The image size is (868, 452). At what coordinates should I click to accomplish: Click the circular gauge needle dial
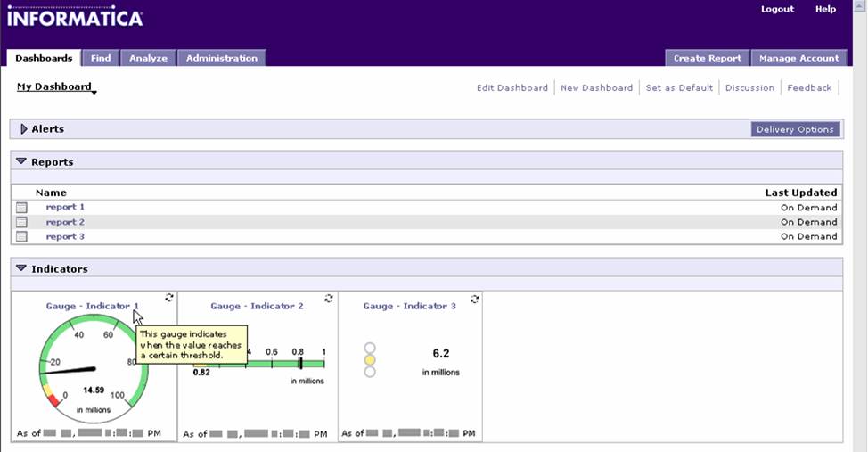coord(94,368)
